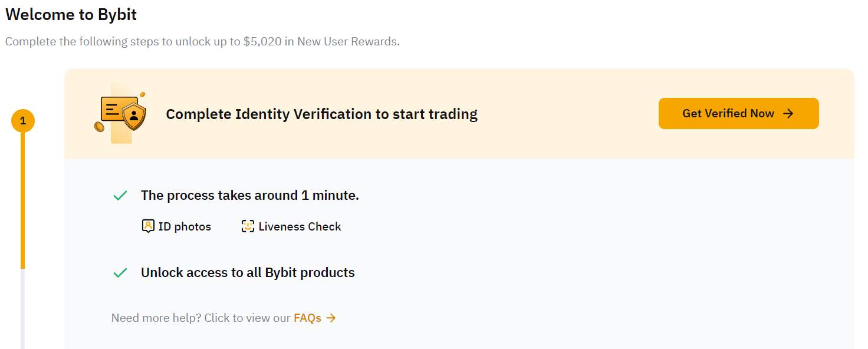The width and height of the screenshot is (868, 349).
Task: Select the ID photos icon
Action: (x=149, y=226)
